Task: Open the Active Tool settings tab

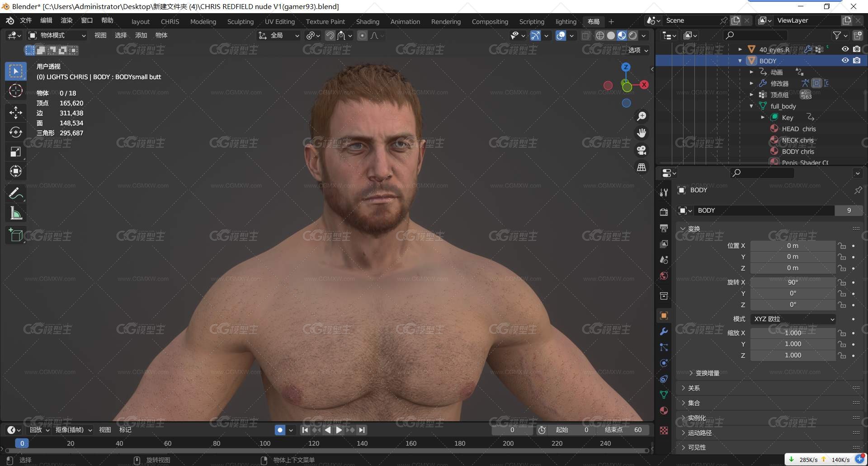Action: coord(664,192)
